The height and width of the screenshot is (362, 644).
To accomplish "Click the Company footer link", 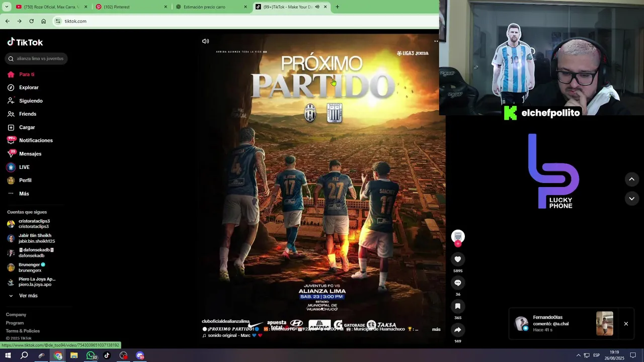I will [16, 315].
